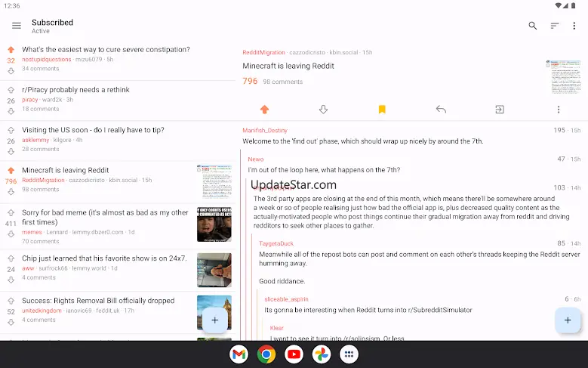Upvote the open Minecraft post detail
Viewport: 588px width, 368px height.
[x=264, y=110]
